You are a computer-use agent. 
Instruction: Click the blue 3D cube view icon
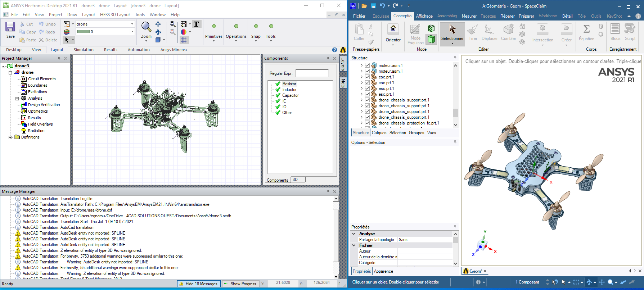click(158, 40)
